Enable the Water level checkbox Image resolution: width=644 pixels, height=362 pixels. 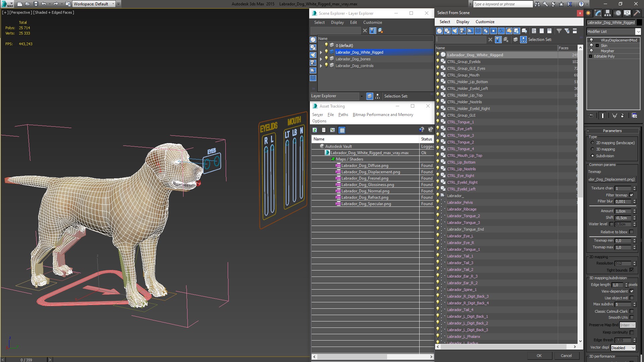pos(611,224)
